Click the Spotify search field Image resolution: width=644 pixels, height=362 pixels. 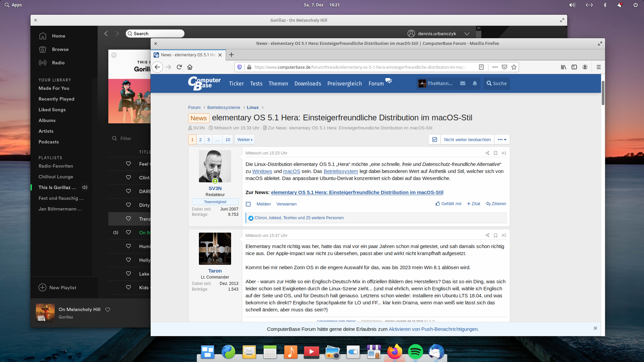155,34
